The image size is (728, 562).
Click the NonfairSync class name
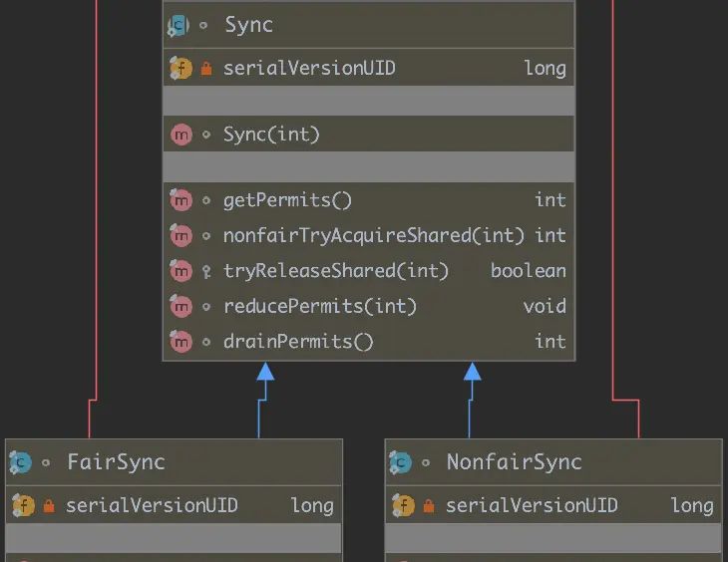[514, 462]
